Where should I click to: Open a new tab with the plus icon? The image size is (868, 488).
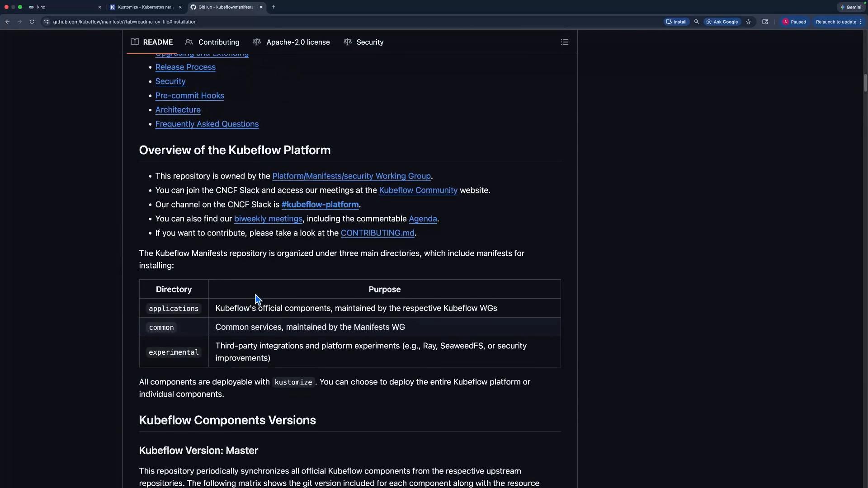click(273, 7)
